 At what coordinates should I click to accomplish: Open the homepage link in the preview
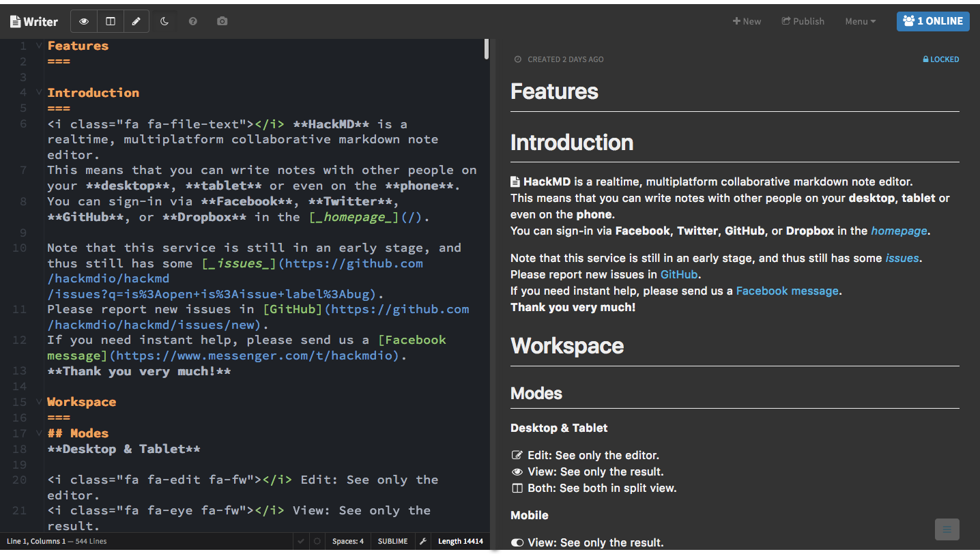[x=899, y=231]
